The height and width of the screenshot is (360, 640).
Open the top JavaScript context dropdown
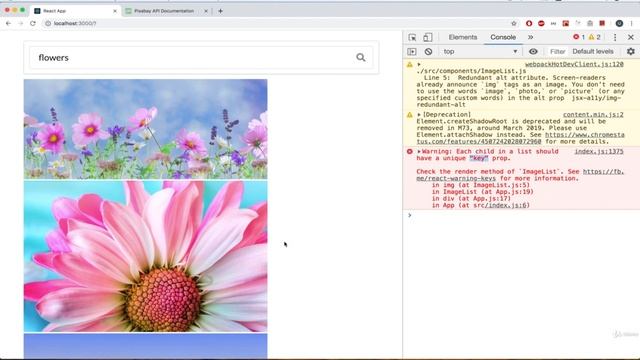click(480, 51)
